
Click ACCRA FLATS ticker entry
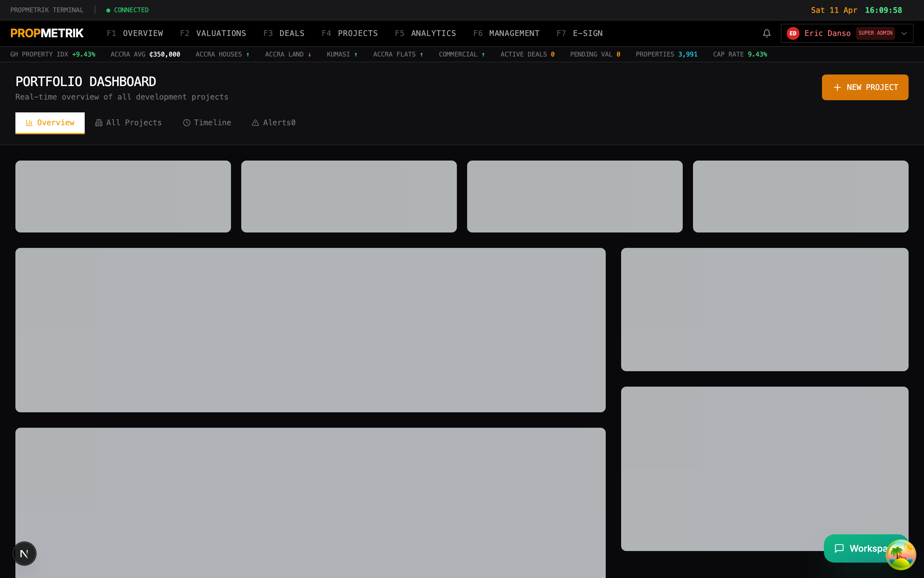click(x=398, y=54)
